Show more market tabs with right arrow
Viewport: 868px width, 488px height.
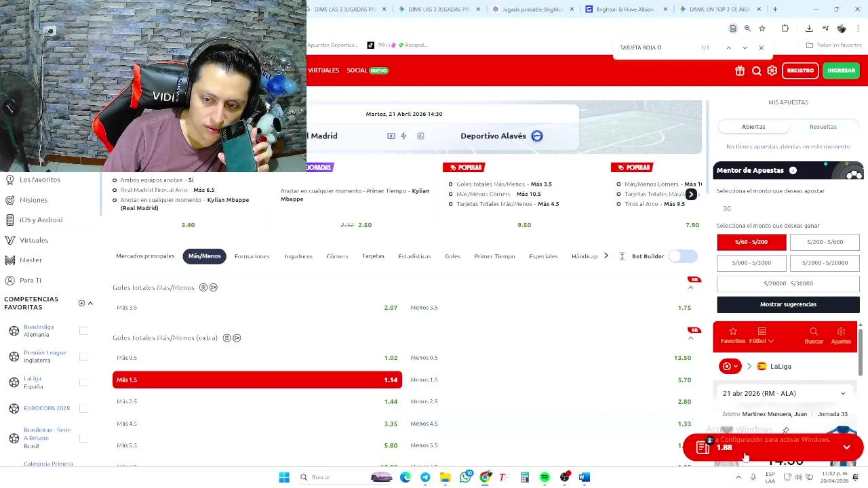pyautogui.click(x=606, y=256)
